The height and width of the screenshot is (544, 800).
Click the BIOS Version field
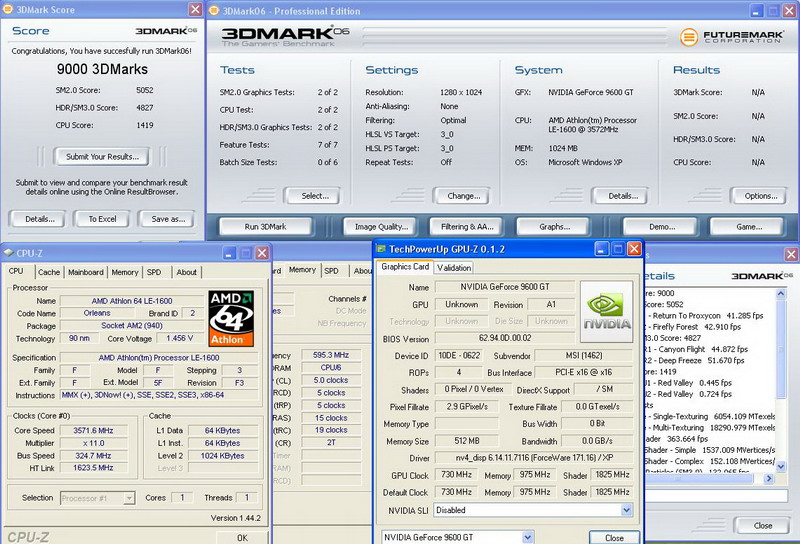tap(504, 338)
